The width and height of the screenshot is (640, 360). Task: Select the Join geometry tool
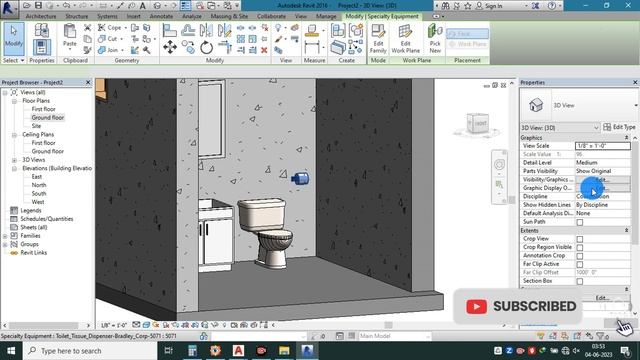click(x=109, y=50)
